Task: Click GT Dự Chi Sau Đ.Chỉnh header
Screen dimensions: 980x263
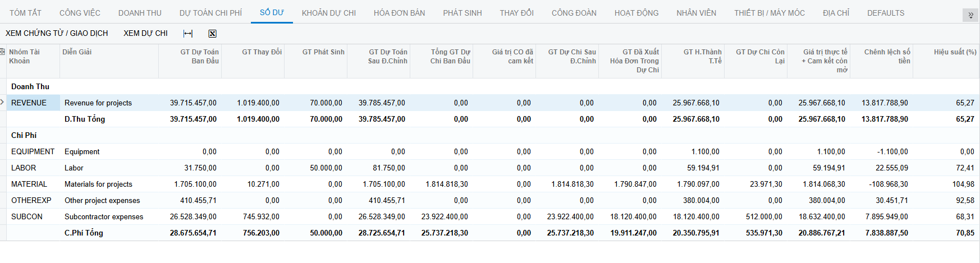Action: [567, 61]
